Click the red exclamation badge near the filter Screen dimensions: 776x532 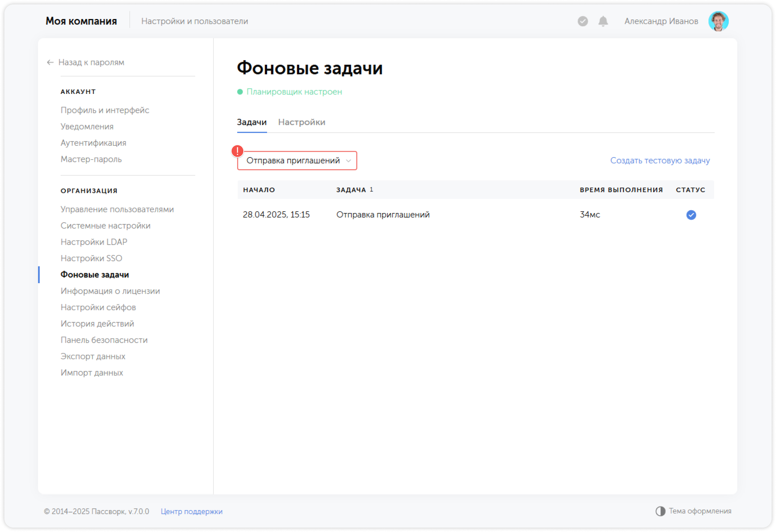point(237,151)
